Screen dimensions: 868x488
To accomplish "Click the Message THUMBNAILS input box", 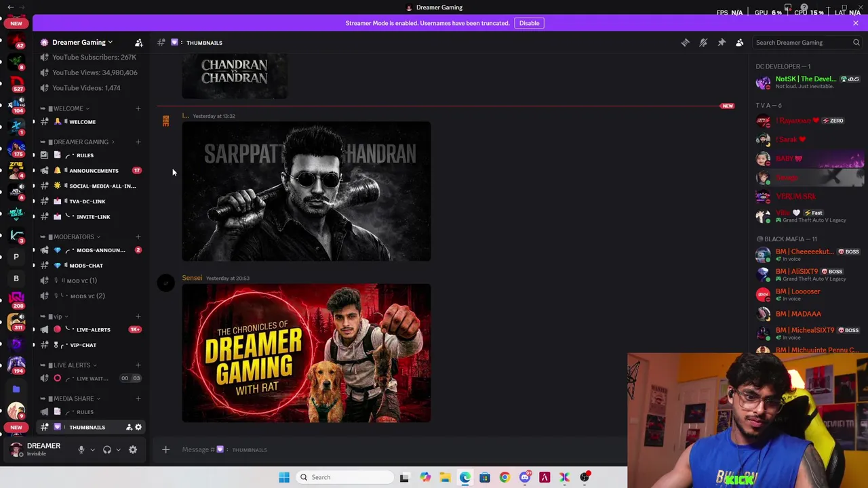I will click(x=400, y=449).
